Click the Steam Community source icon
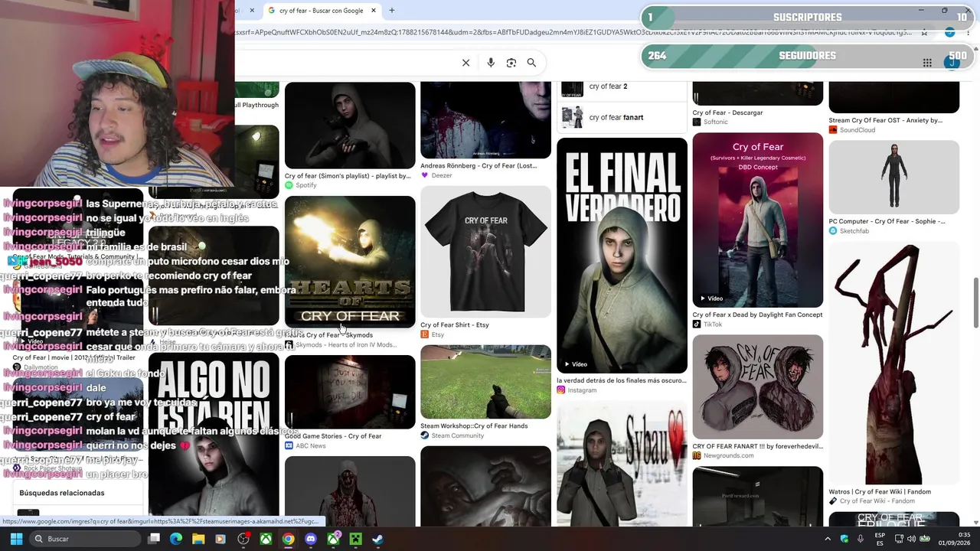 point(425,435)
